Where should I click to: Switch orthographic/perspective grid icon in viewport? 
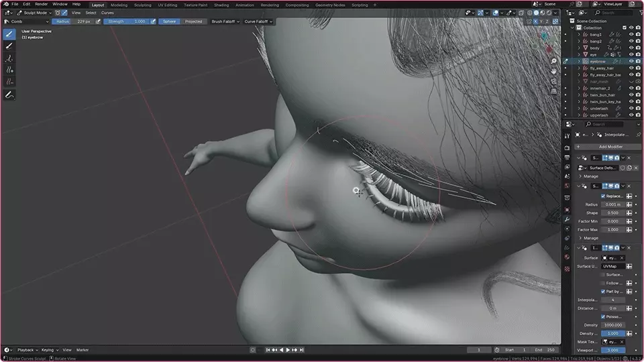click(x=553, y=91)
